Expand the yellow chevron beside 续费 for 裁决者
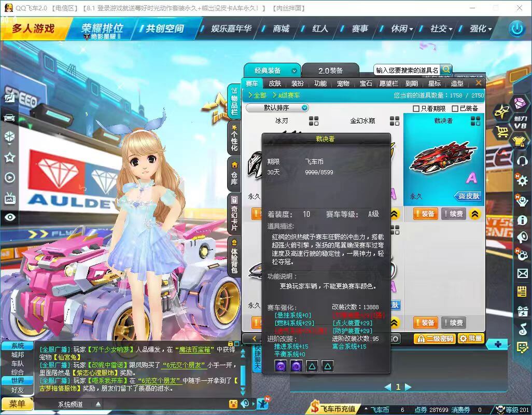Image resolution: width=532 pixels, height=415 pixels. click(x=475, y=214)
